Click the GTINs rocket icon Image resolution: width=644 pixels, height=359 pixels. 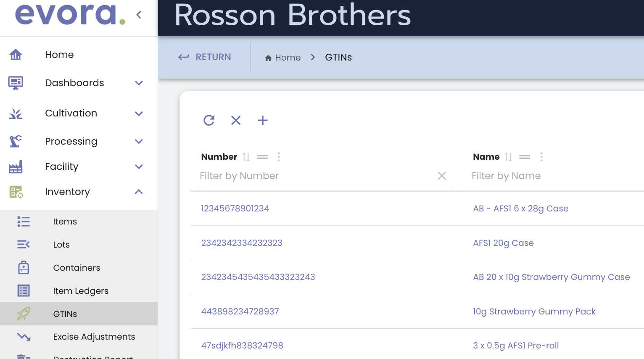click(24, 314)
